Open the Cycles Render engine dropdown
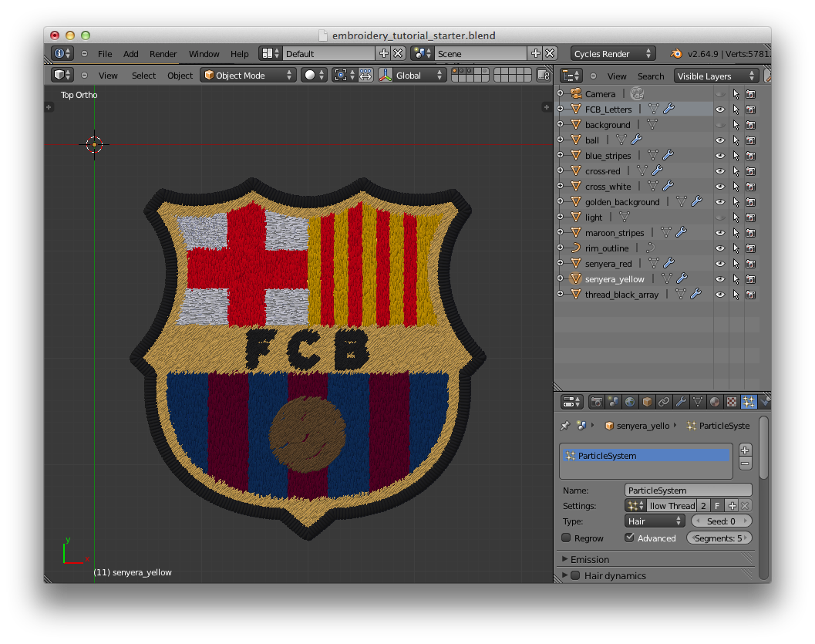815x644 pixels. [612, 53]
